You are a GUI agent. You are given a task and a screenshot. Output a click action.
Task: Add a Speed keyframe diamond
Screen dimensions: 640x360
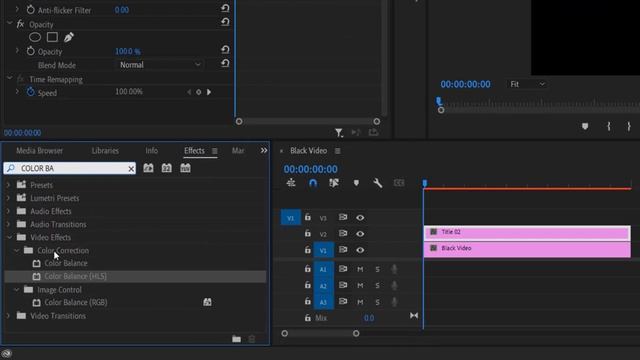coord(199,92)
